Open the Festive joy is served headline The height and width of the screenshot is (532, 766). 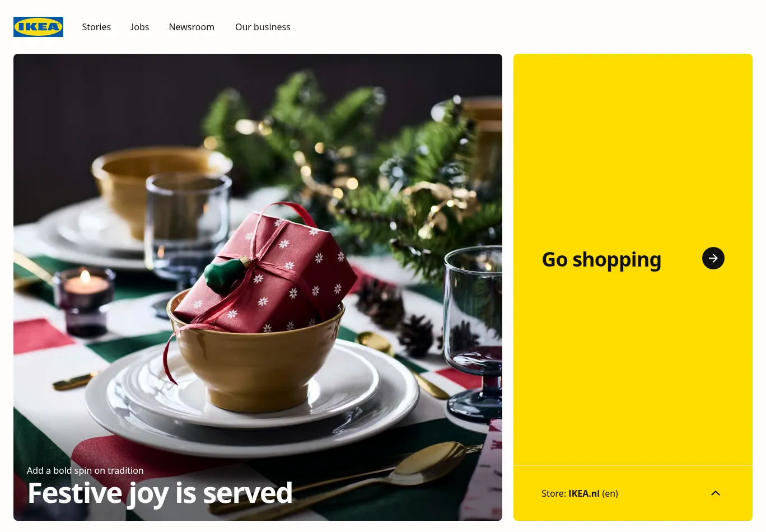[160, 493]
